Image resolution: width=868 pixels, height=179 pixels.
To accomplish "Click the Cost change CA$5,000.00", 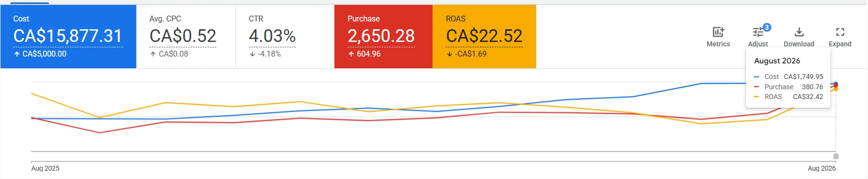I will pyautogui.click(x=44, y=54).
